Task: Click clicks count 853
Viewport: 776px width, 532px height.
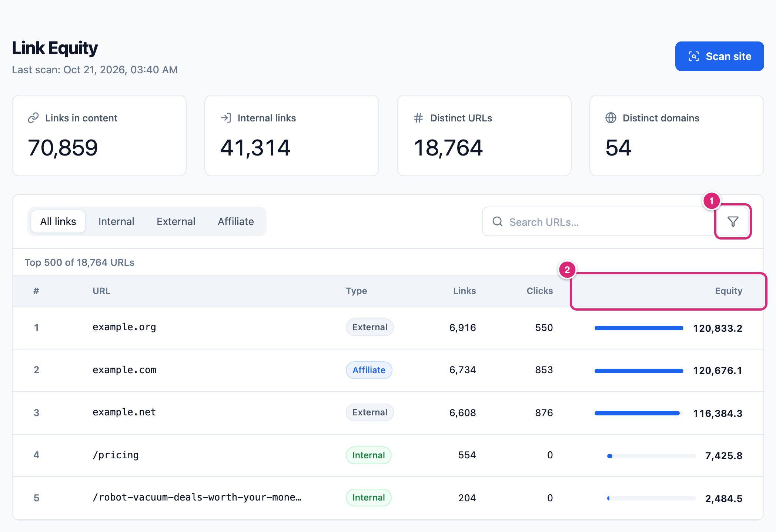Action: point(544,370)
